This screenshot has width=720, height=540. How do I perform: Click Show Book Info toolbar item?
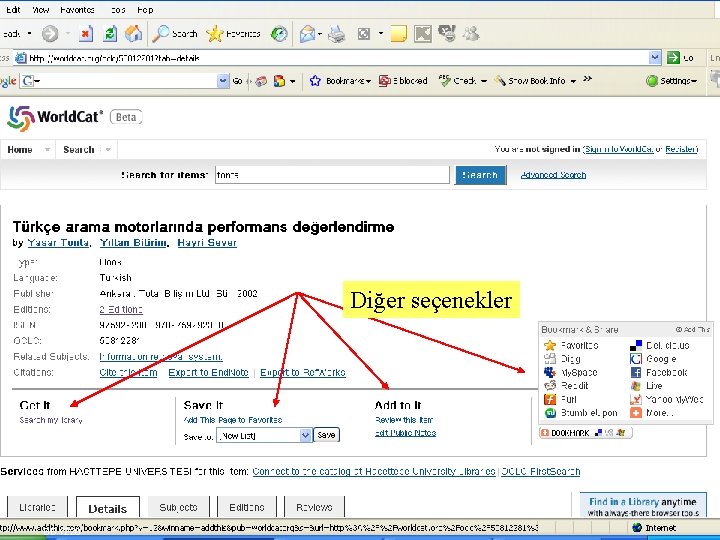530,81
